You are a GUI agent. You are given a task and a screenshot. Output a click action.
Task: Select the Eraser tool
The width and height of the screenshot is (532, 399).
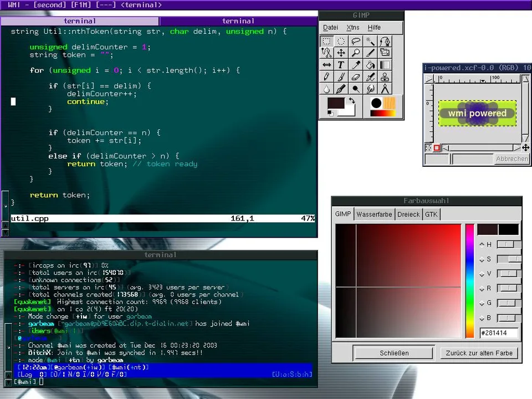click(356, 76)
